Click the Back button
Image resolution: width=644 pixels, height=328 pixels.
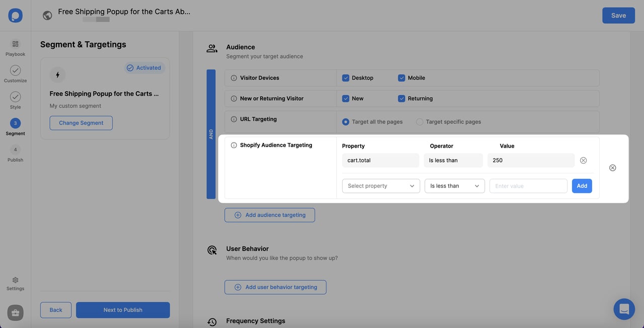point(56,310)
